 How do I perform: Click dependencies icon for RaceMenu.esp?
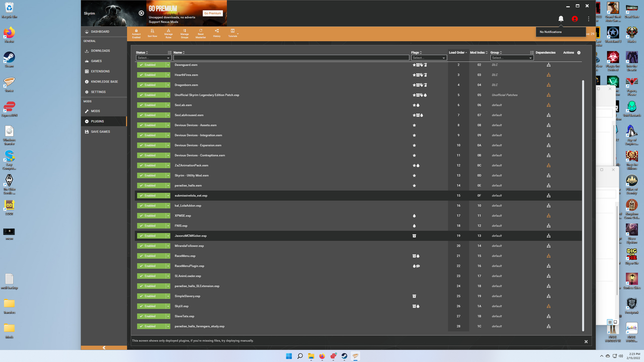[x=548, y=256]
